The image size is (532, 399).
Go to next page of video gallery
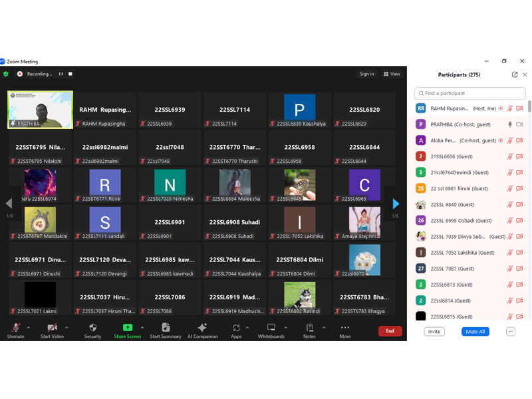click(396, 204)
